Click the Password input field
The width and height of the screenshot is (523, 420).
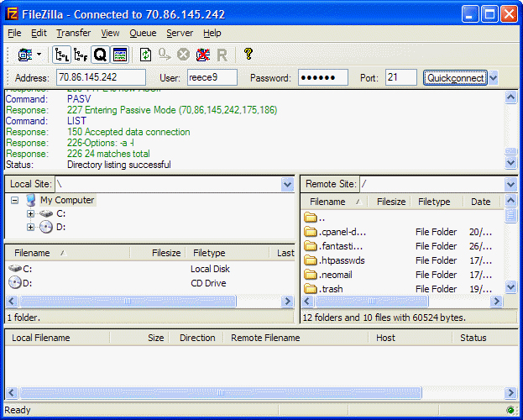pyautogui.click(x=323, y=77)
